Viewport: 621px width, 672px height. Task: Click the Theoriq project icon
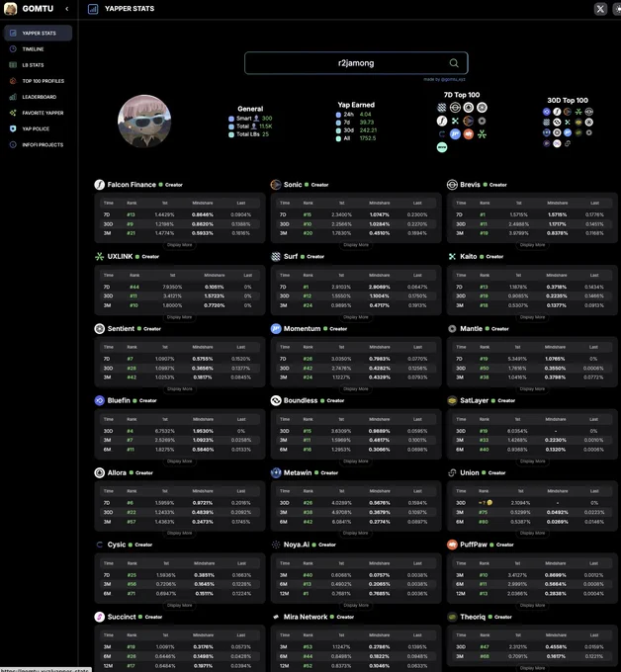[452, 617]
